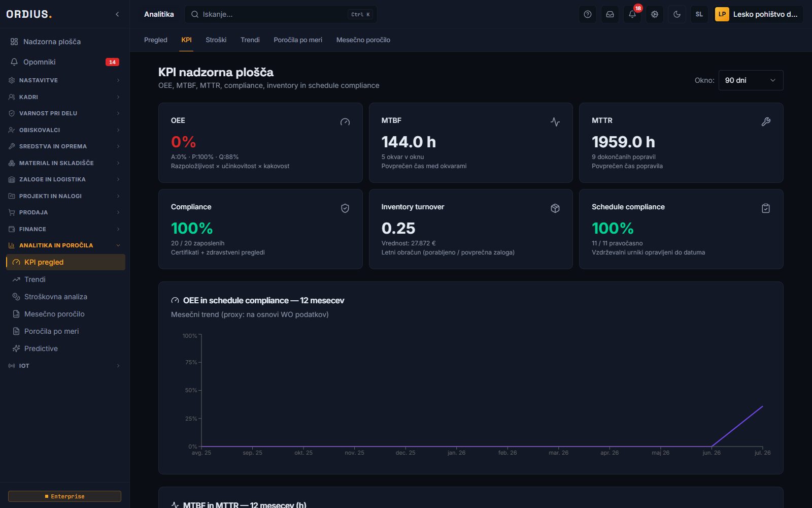Open the Mesečno poročilo tab
This screenshot has height=508, width=812.
coord(363,40)
